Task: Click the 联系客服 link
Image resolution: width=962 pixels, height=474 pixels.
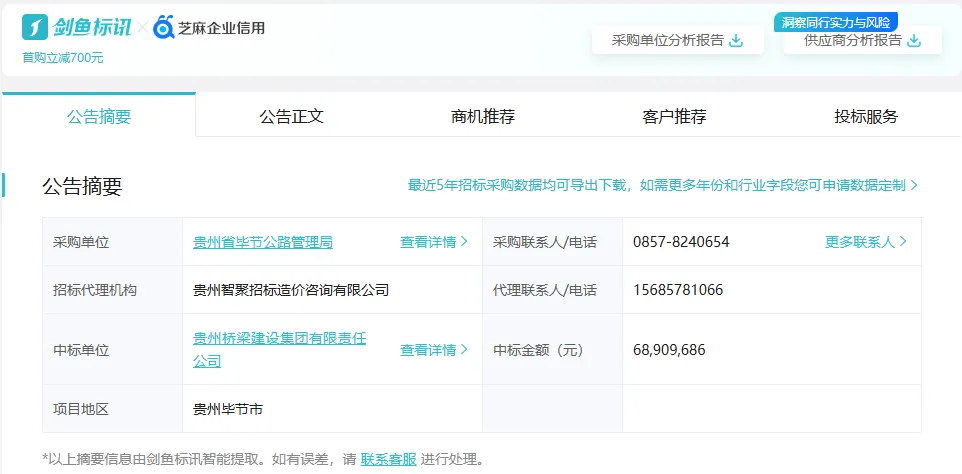Action: click(388, 460)
